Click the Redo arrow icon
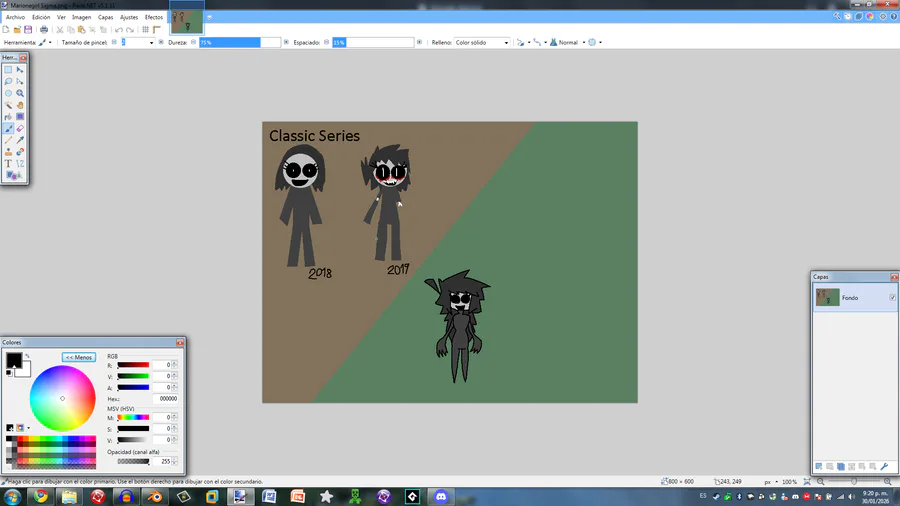The width and height of the screenshot is (900, 506). tap(130, 30)
